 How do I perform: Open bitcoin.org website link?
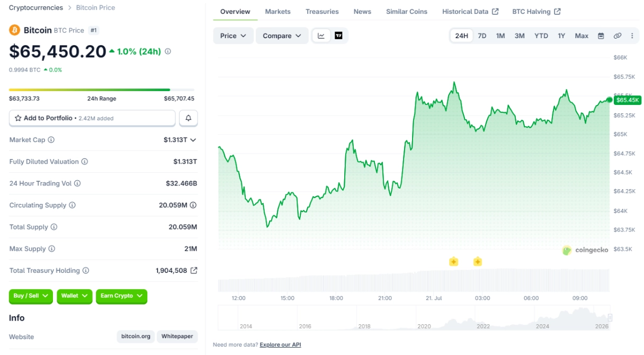tap(136, 336)
